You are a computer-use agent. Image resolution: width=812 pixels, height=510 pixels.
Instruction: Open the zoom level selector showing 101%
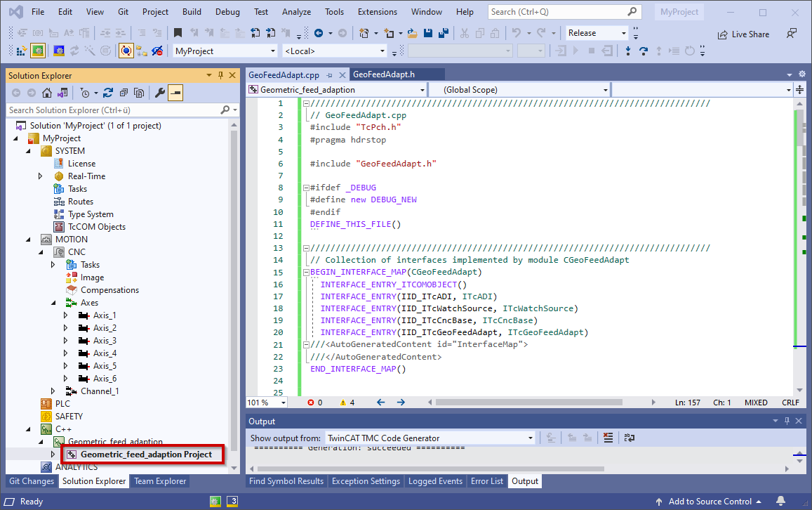pyautogui.click(x=267, y=402)
